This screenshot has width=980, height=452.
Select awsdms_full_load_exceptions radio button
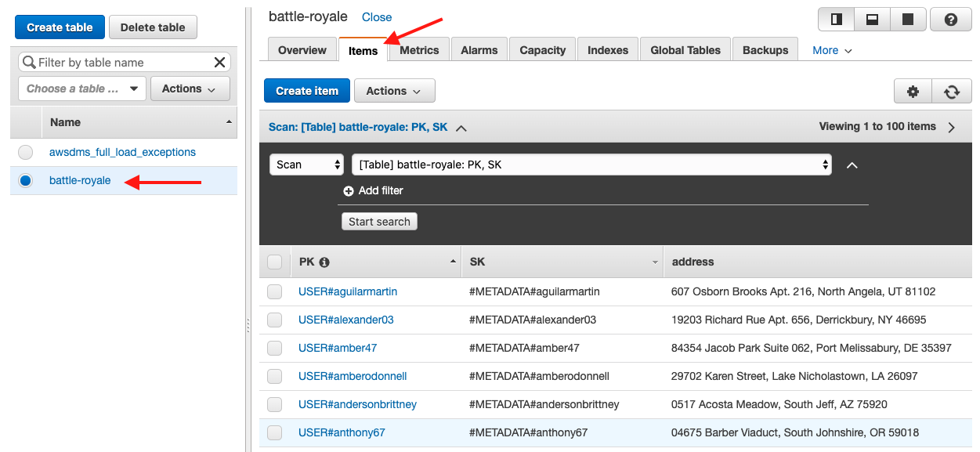[x=26, y=152]
